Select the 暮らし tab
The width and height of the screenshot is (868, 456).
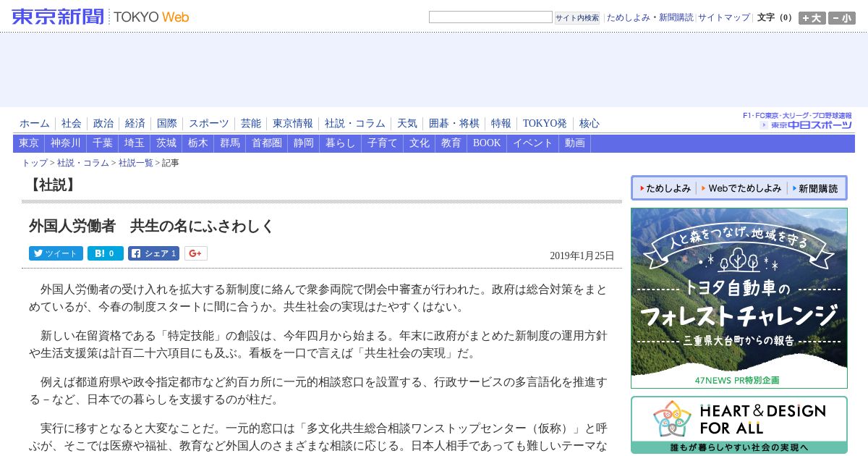341,143
